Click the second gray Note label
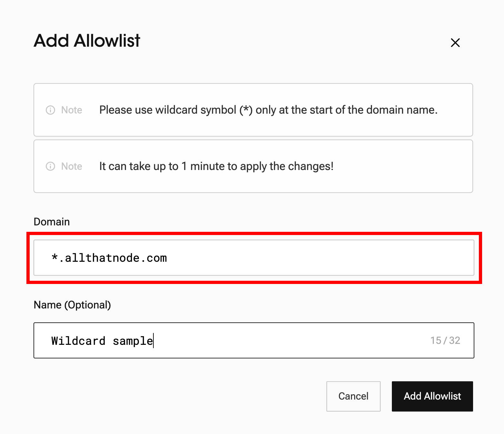This screenshot has width=504, height=434. pos(72,166)
